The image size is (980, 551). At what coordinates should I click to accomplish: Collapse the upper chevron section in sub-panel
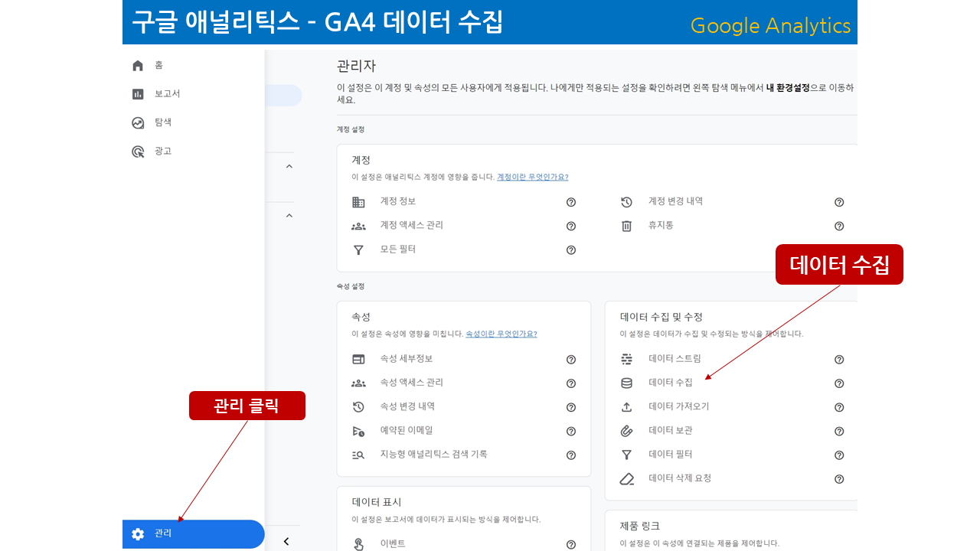pyautogui.click(x=289, y=166)
